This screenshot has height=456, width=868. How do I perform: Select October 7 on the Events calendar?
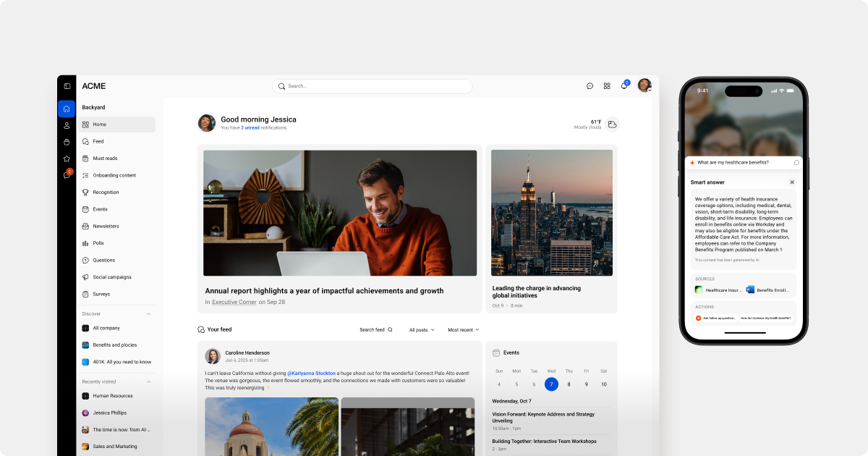pyautogui.click(x=551, y=384)
